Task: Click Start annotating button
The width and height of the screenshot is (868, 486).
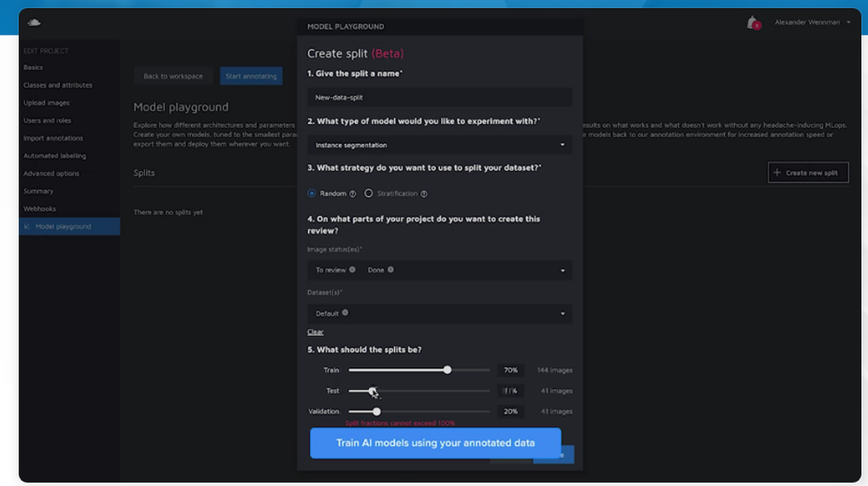Action: pos(251,76)
